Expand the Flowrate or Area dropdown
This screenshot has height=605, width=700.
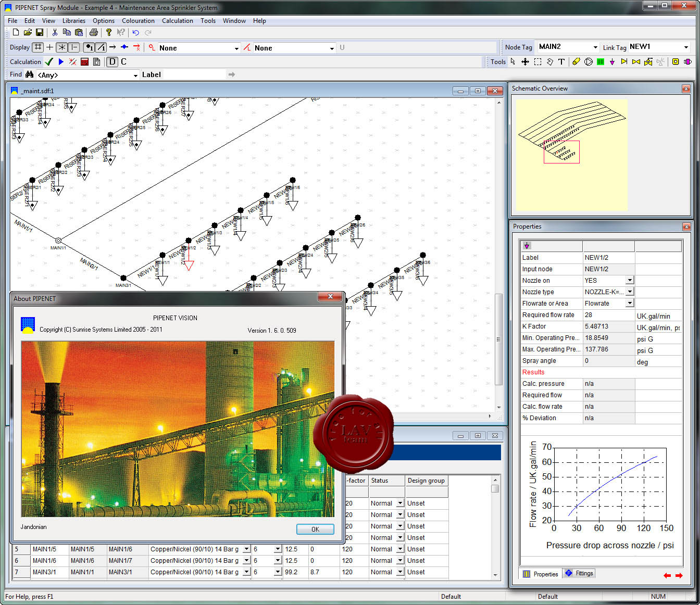[630, 303]
